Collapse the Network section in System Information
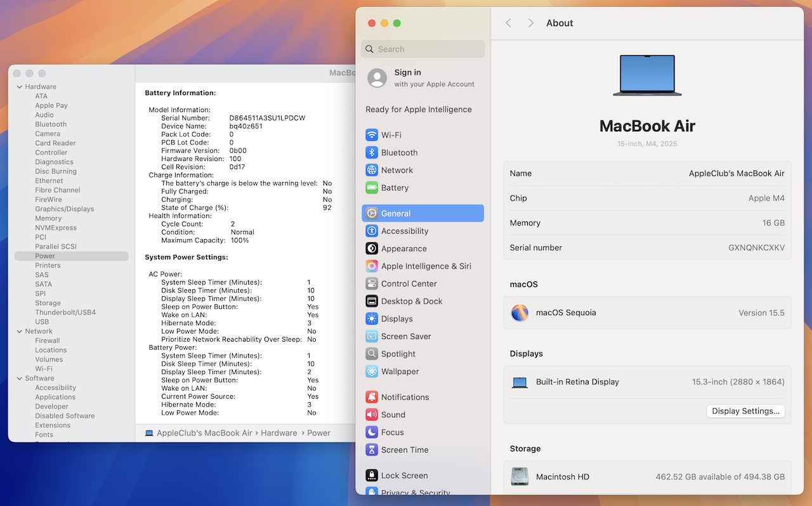Image resolution: width=812 pixels, height=506 pixels. (19, 331)
